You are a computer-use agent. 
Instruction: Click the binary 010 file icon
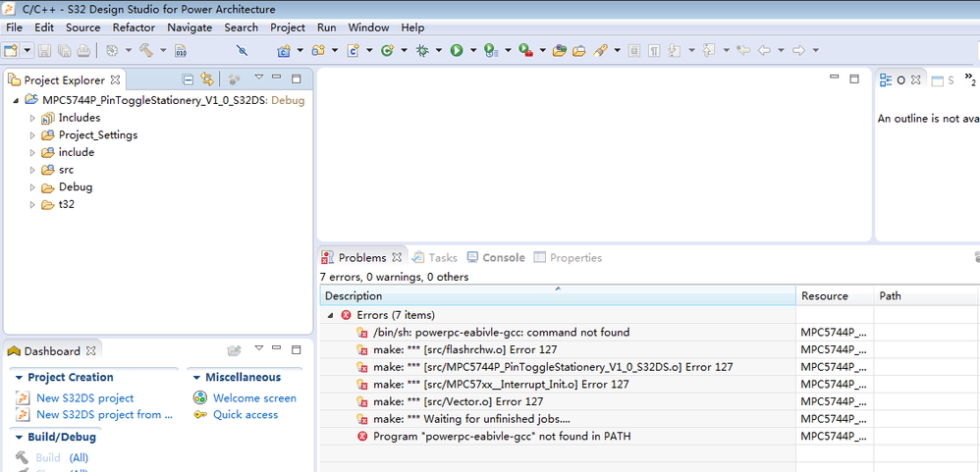[x=180, y=51]
